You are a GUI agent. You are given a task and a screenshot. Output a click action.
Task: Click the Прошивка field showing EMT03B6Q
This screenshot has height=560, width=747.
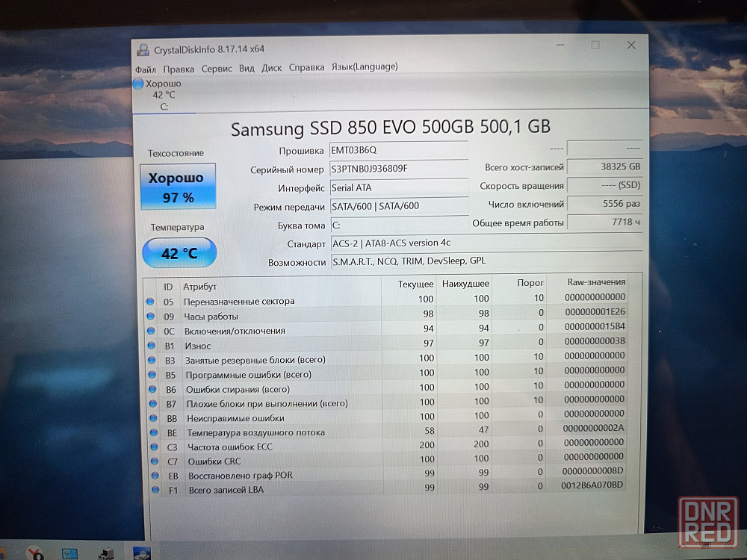tap(399, 150)
